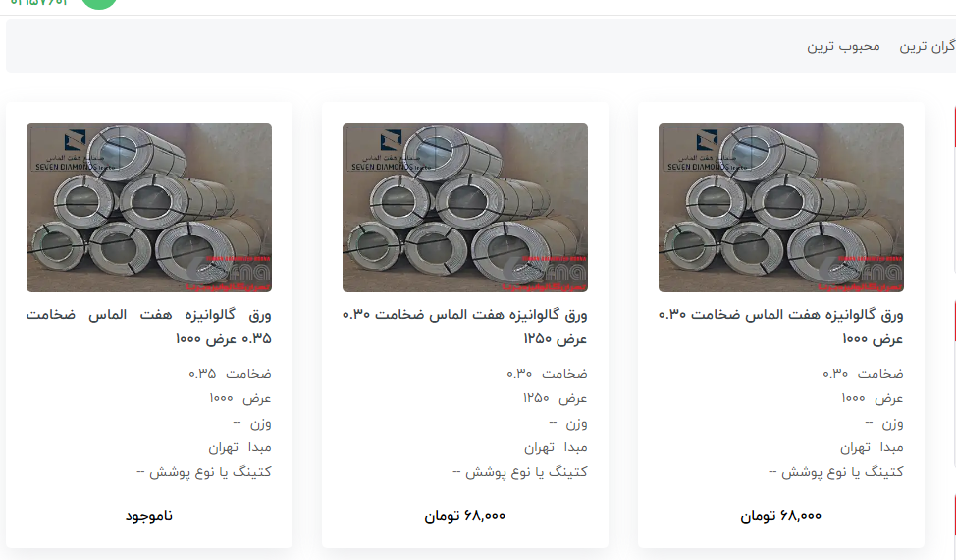Click ضخامت 0.35 specification row

pyautogui.click(x=230, y=373)
